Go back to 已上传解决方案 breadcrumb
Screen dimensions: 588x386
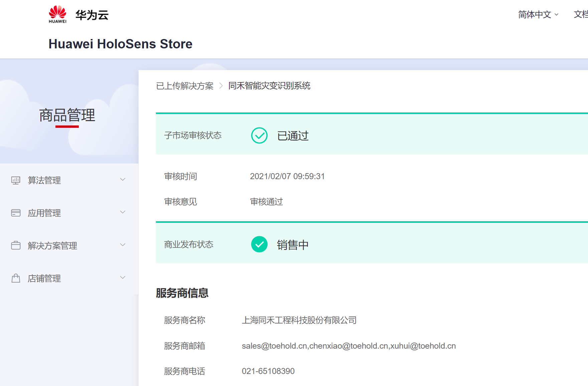pyautogui.click(x=185, y=86)
